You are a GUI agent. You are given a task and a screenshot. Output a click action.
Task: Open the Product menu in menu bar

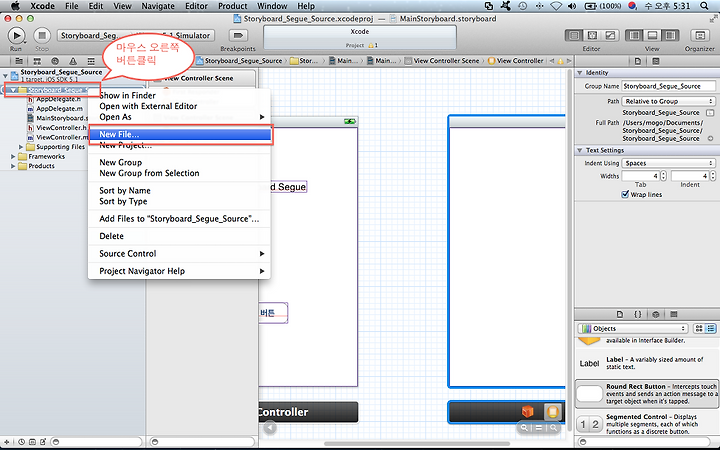click(232, 6)
